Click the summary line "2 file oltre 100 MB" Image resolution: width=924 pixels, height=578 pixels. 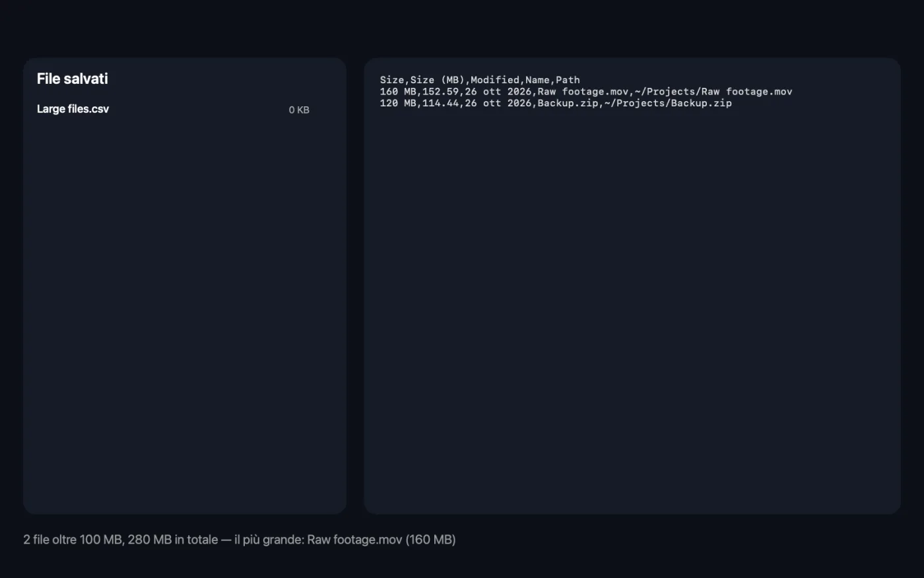pyautogui.click(x=240, y=540)
